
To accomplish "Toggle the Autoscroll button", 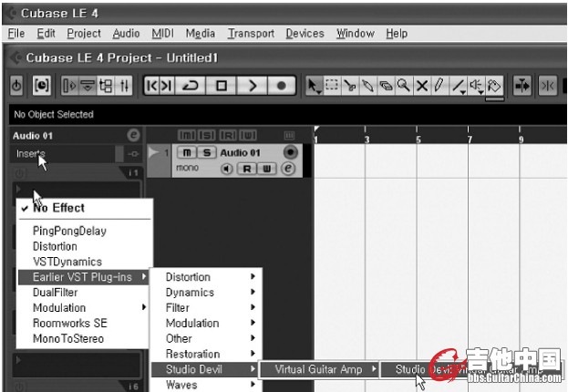I will pos(522,86).
